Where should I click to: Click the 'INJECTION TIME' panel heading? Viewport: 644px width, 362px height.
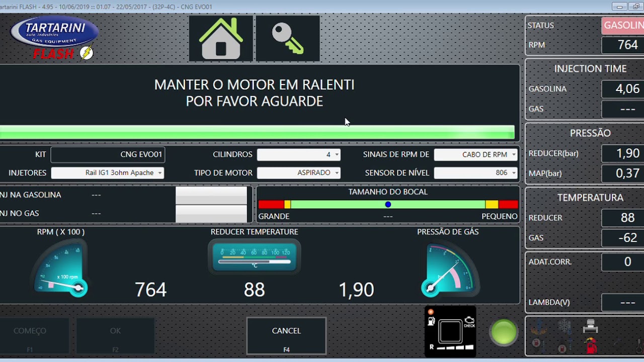pyautogui.click(x=590, y=69)
